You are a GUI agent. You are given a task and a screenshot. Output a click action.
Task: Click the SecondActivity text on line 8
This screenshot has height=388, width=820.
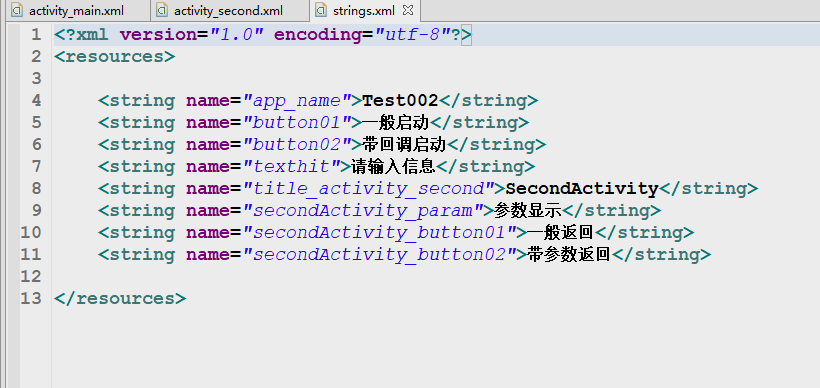click(582, 188)
